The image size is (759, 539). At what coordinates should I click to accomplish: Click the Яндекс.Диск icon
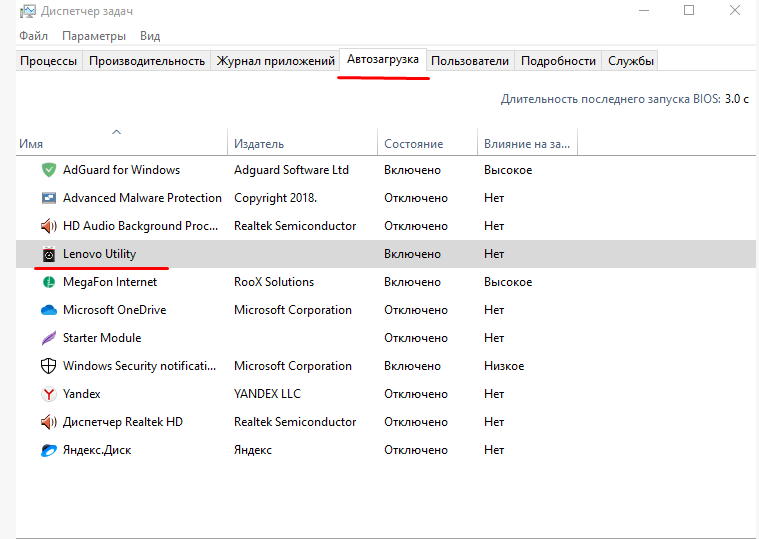pyautogui.click(x=49, y=450)
